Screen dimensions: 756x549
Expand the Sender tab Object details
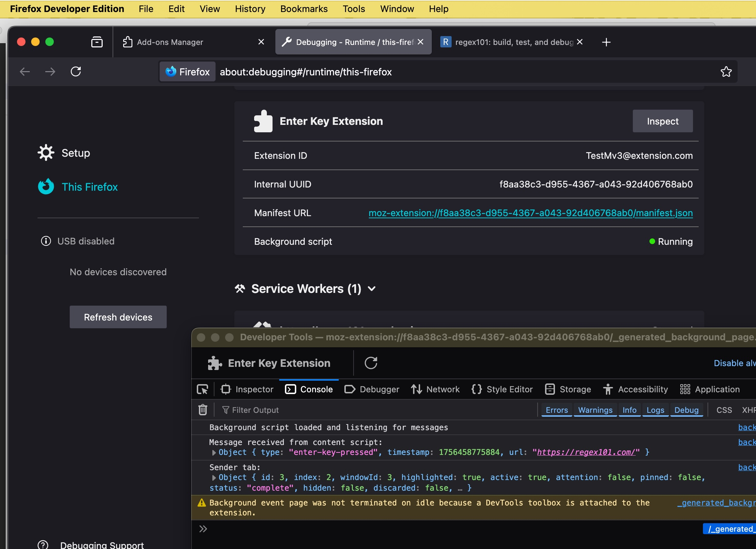click(214, 478)
